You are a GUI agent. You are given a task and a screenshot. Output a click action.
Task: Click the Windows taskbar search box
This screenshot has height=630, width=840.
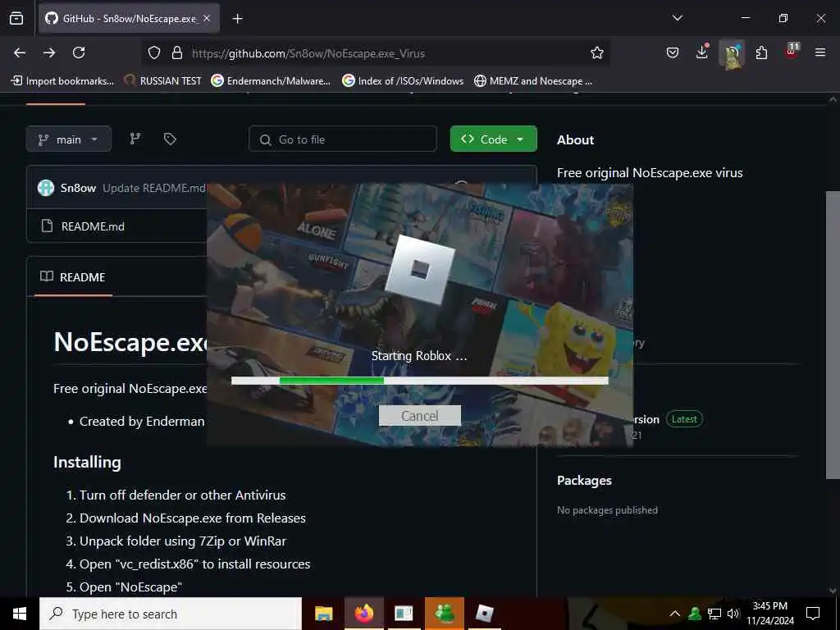[x=171, y=614]
